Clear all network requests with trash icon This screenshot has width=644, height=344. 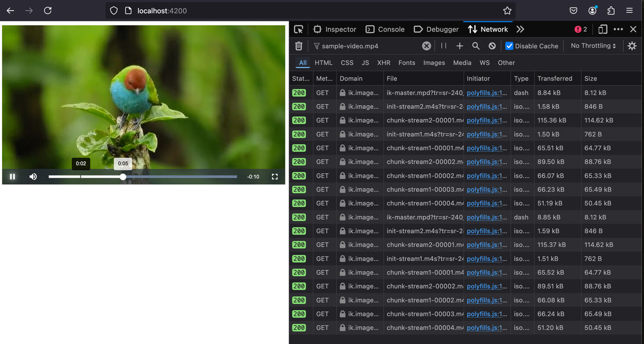[x=299, y=46]
